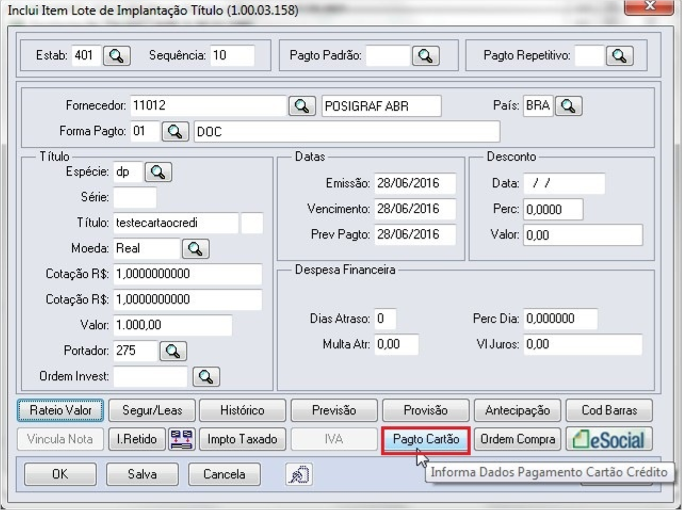This screenshot has height=510, width=682.
Task: Focus the Multa Atr field
Action: [396, 344]
